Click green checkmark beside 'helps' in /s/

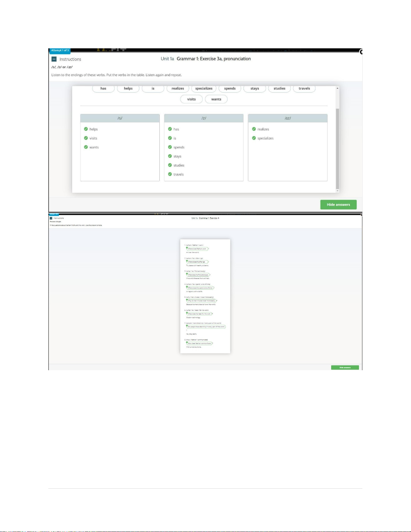86,129
